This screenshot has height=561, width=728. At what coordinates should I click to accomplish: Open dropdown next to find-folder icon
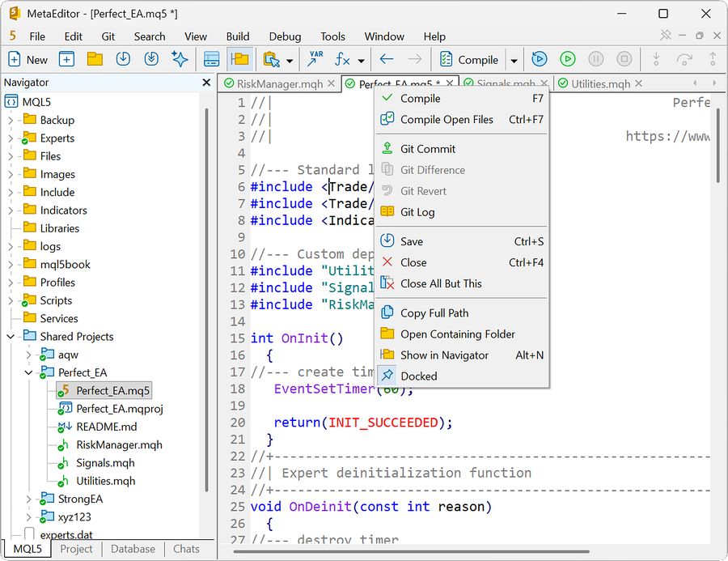[x=290, y=61]
